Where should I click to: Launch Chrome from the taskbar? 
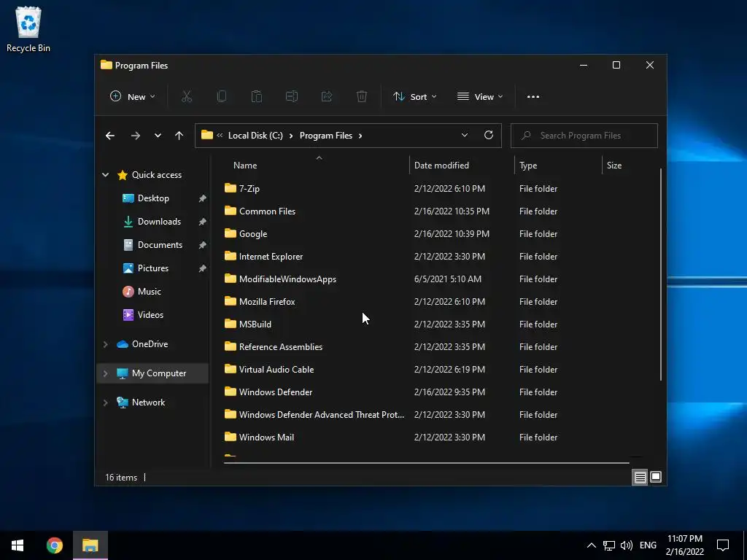54,545
